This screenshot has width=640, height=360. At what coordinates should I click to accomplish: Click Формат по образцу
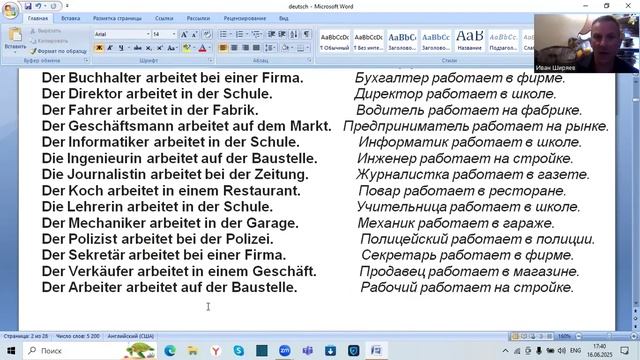tap(58, 51)
